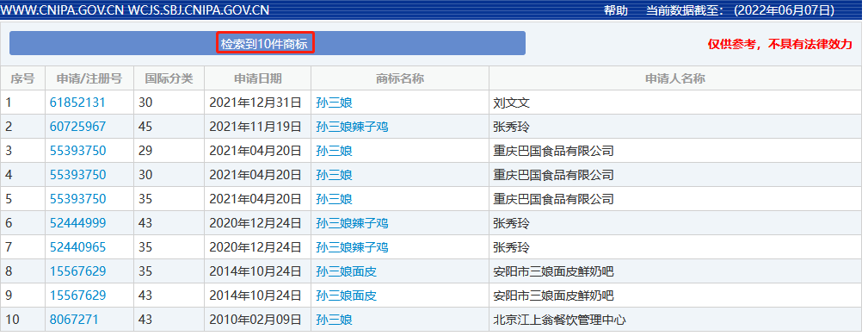Click the WWW.CNIPA.GOV.CN header text

tap(63, 10)
